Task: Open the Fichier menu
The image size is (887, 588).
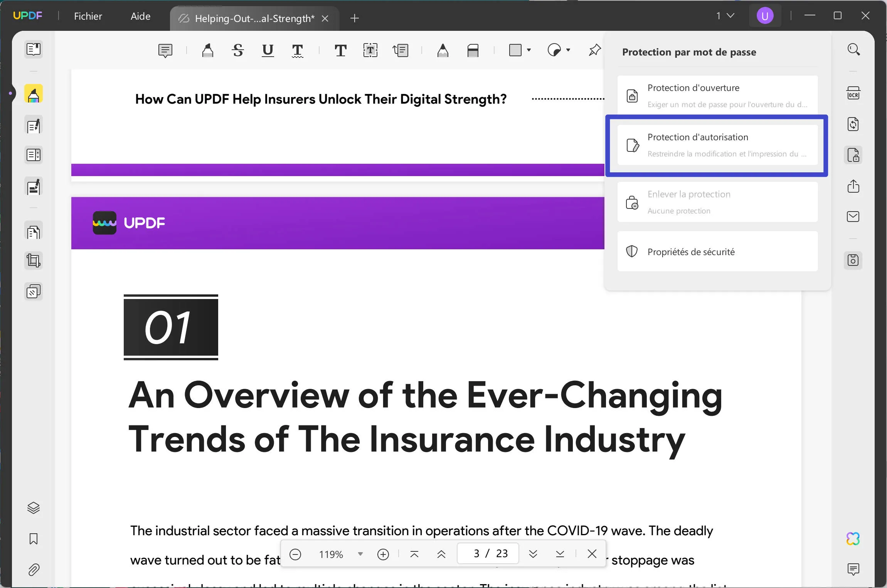Action: pyautogui.click(x=88, y=16)
